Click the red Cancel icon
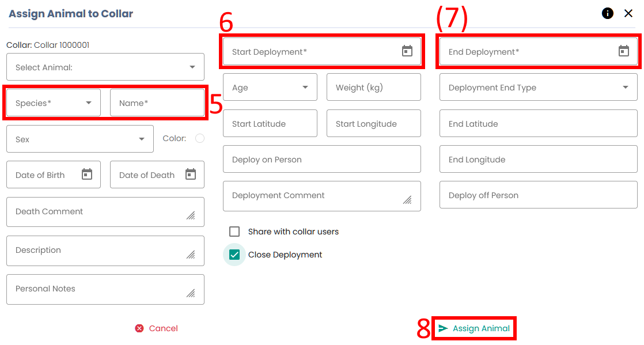Image resolution: width=644 pixels, height=345 pixels. [139, 328]
